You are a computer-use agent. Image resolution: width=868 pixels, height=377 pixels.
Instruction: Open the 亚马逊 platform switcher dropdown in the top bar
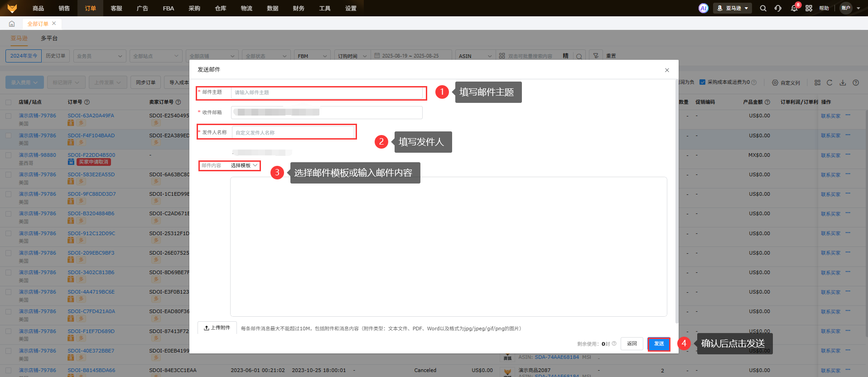click(733, 8)
